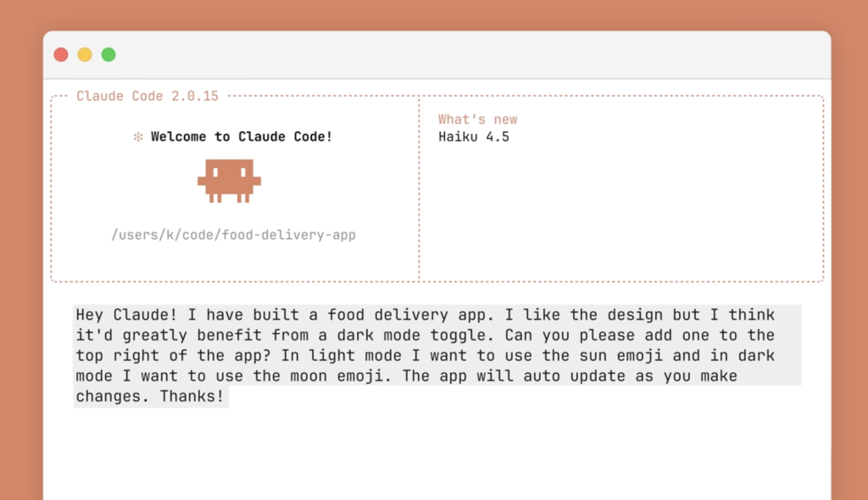
Task: Minimize the window using the yellow button
Action: (x=85, y=55)
